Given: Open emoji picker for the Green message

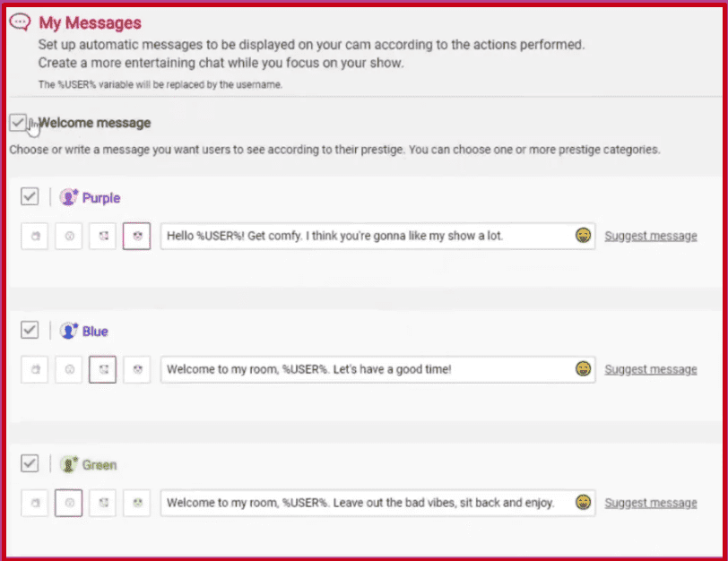Looking at the screenshot, I should click(x=584, y=503).
